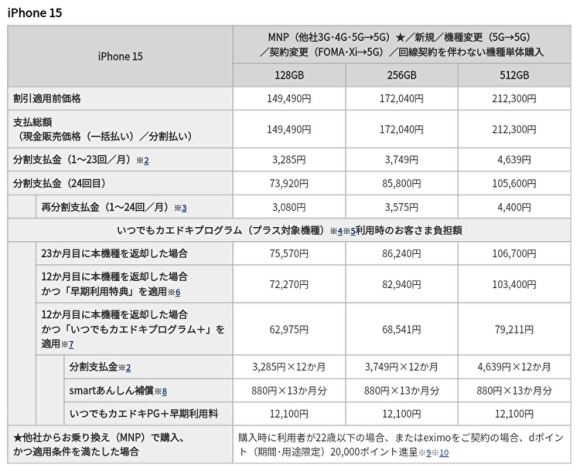Open footnote link 5 in いつでもカエドキプログラム heading

click(x=353, y=232)
